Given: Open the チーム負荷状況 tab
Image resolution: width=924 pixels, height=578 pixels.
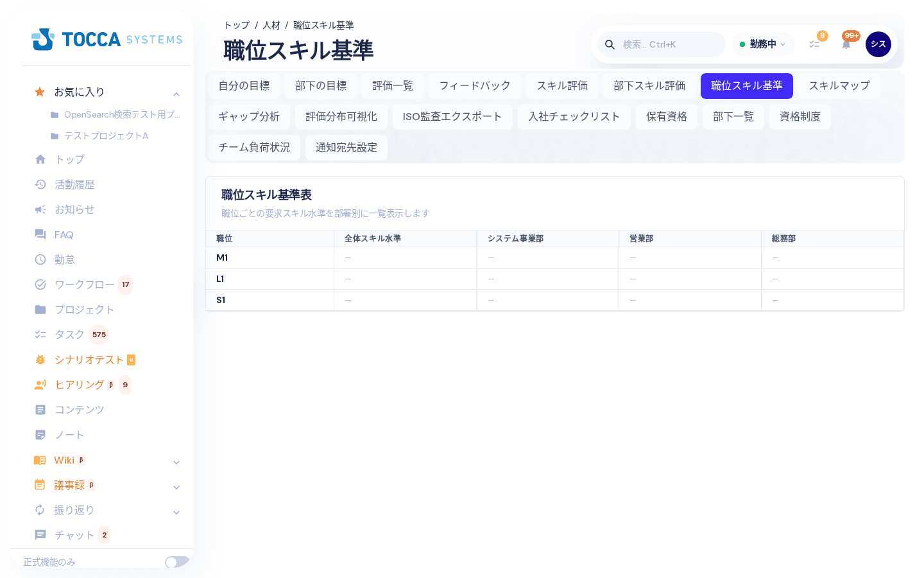Looking at the screenshot, I should [254, 148].
